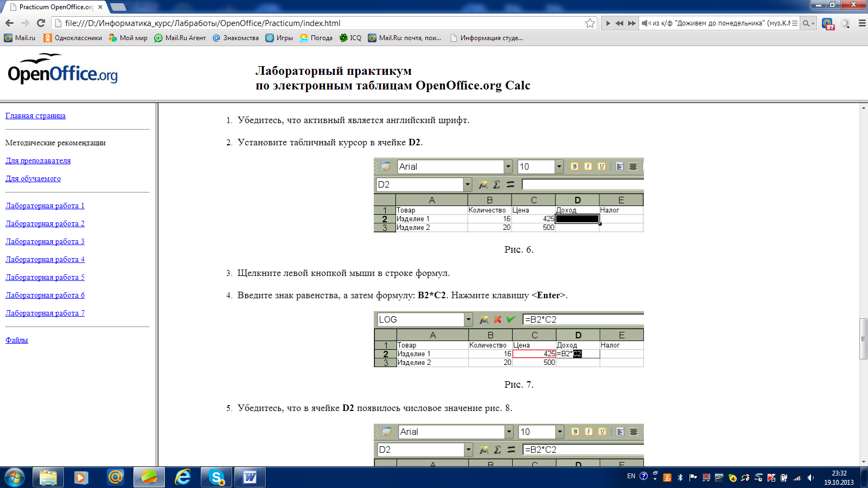Open Лабораторная работа 5
This screenshot has width=868, height=488.
[x=45, y=277]
